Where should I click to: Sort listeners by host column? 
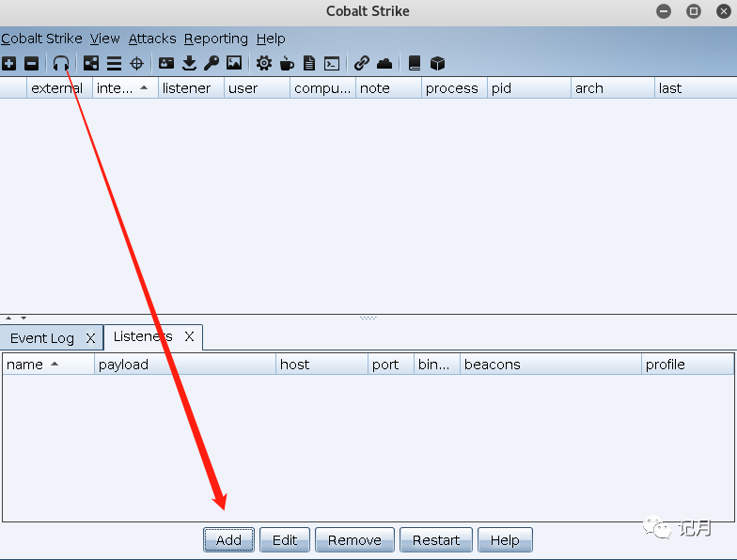[x=321, y=365]
